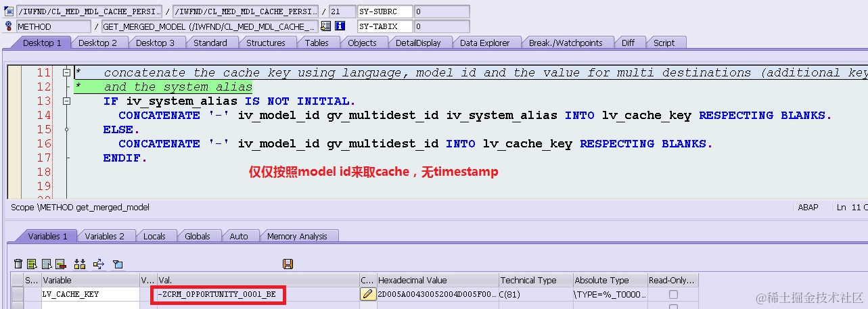Click the delete (trash) icon in variables toolbar
This screenshot has height=309, width=868.
[18, 264]
